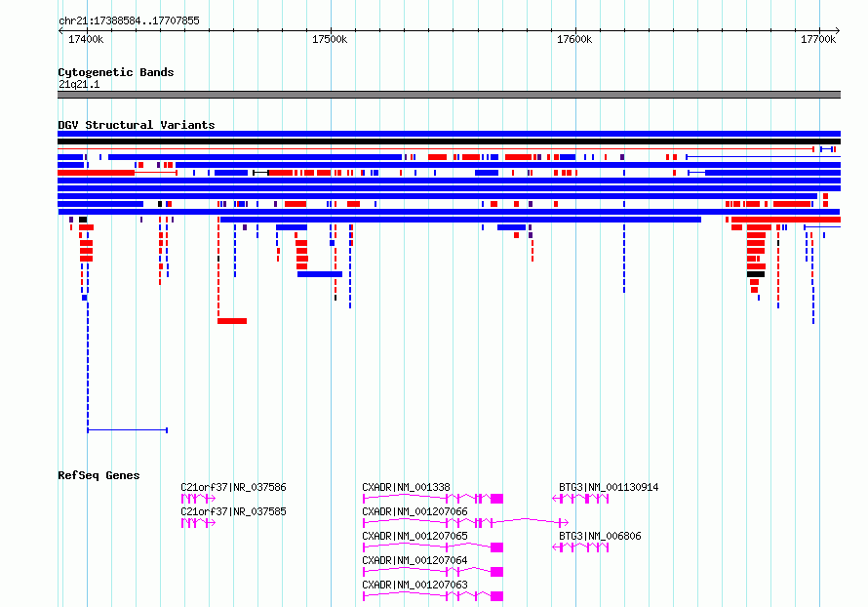Select the Cytogenetic Bands track title
The width and height of the screenshot is (868, 607).
(x=116, y=72)
